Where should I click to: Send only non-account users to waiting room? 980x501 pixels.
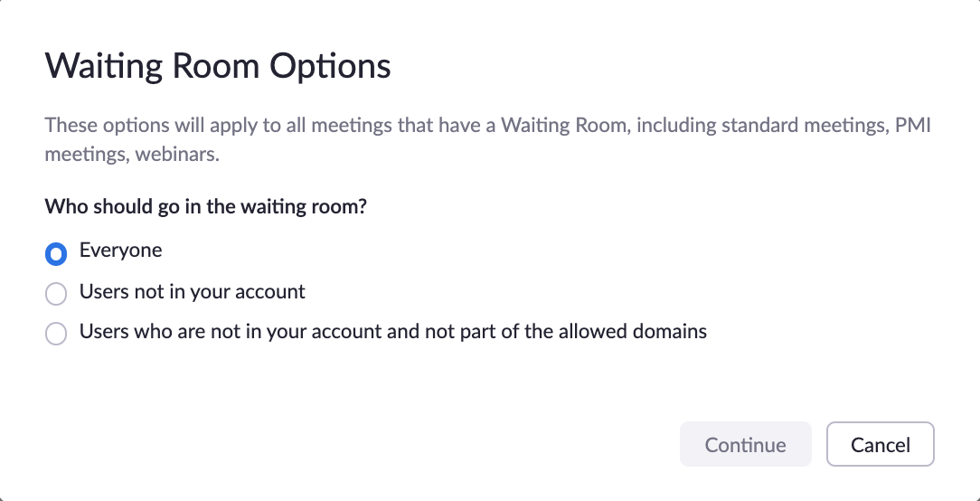(x=56, y=294)
